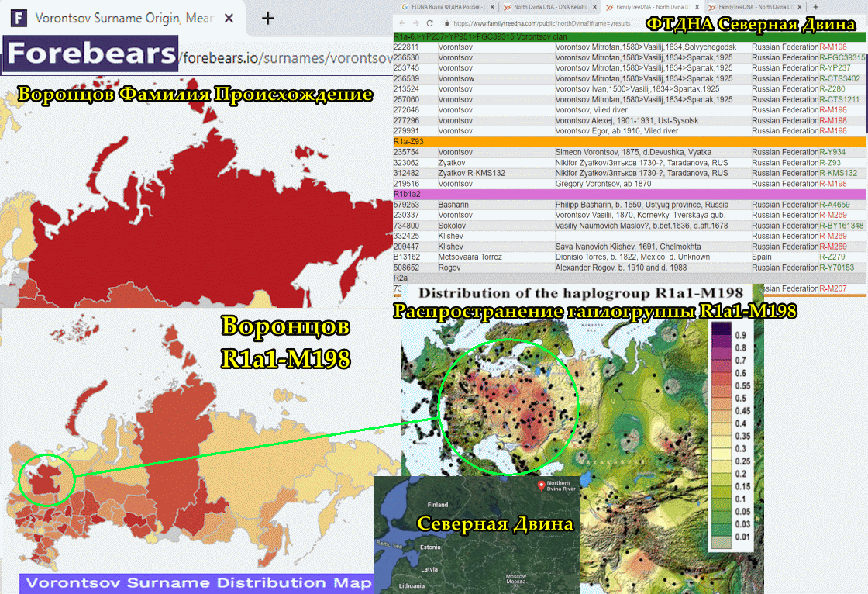
Task: Click the orange R1a-Z93 group header
Action: click(629, 141)
